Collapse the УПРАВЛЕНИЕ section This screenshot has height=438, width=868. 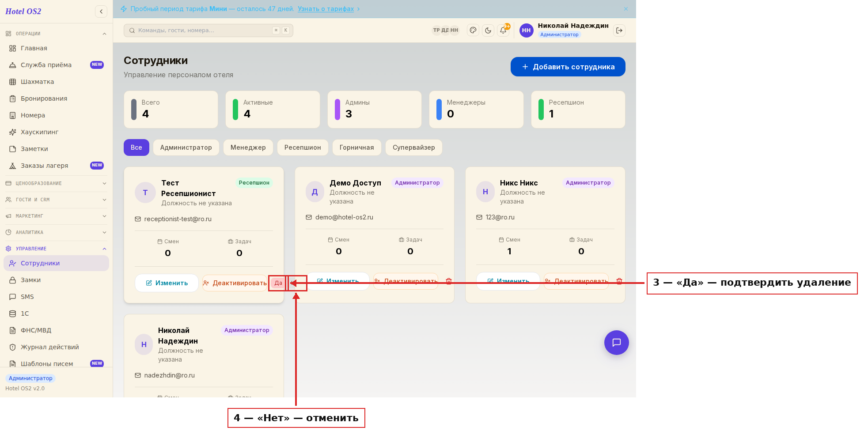tap(56, 249)
